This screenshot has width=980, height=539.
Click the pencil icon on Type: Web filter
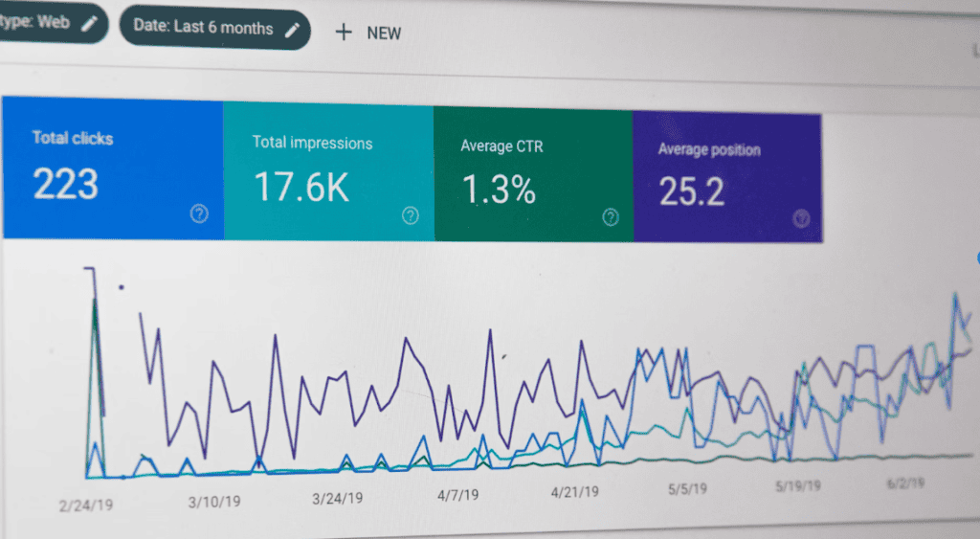pos(89,24)
